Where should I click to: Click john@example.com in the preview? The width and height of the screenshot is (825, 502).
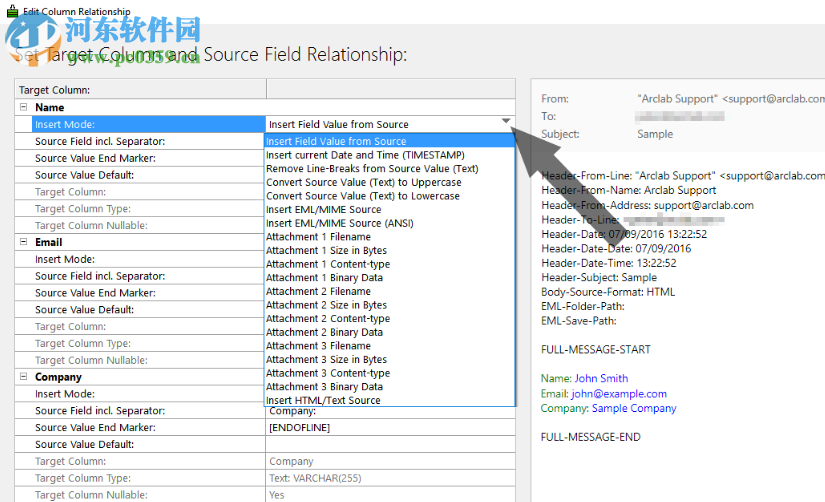[x=619, y=394]
